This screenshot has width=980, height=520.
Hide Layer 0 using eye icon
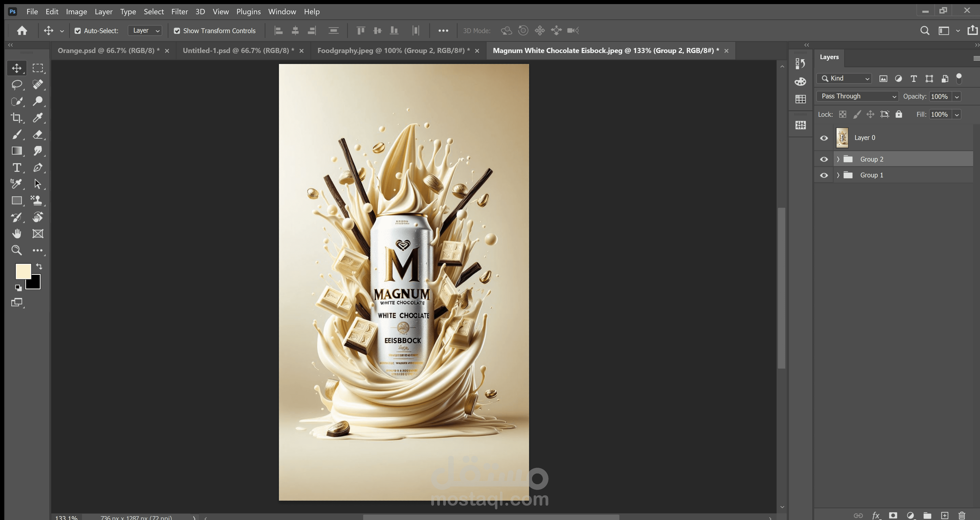[824, 138]
